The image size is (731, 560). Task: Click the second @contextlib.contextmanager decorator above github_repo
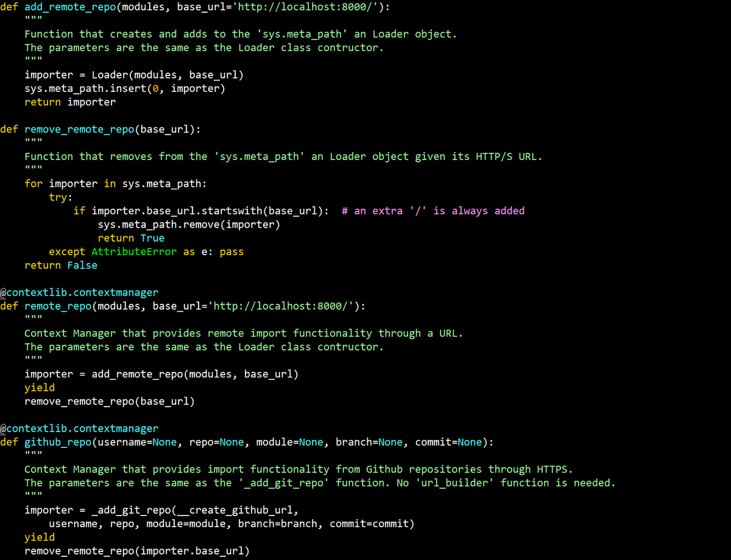click(79, 428)
